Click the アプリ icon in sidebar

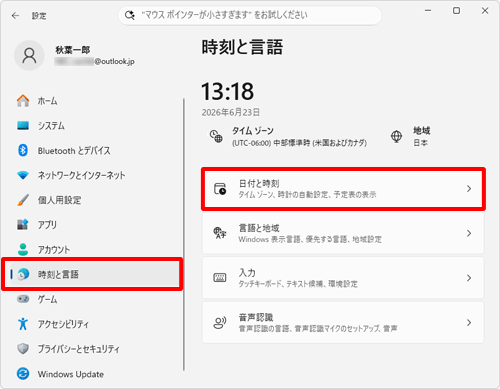click(x=23, y=224)
